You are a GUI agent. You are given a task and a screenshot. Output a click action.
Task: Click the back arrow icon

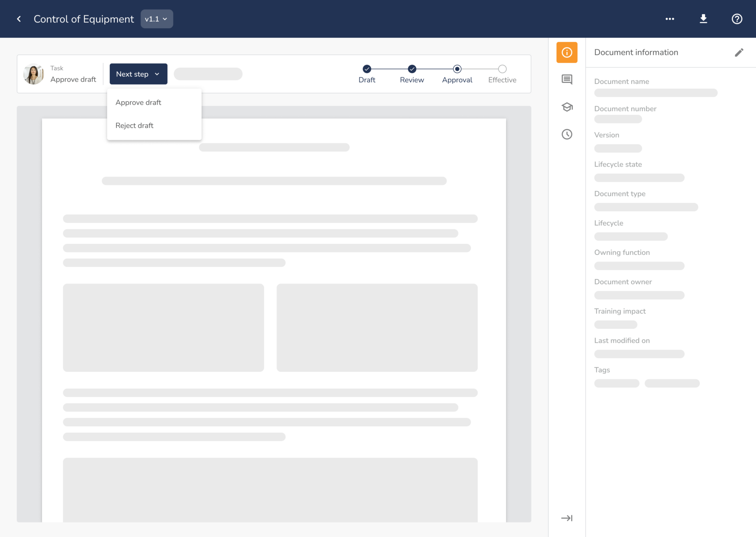[x=19, y=19]
